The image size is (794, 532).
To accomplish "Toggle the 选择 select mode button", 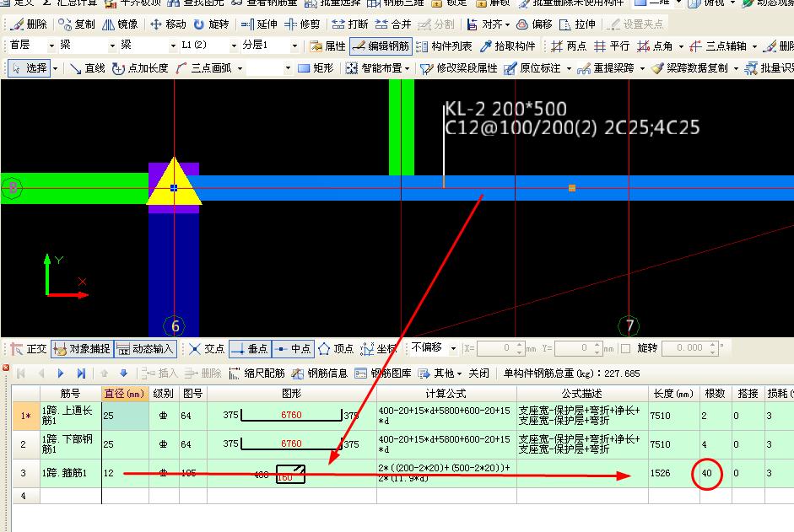I will (30, 67).
